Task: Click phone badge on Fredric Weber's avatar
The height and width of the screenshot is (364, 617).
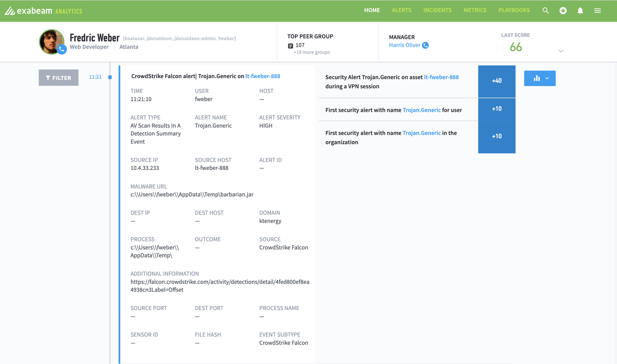Action: click(x=62, y=49)
